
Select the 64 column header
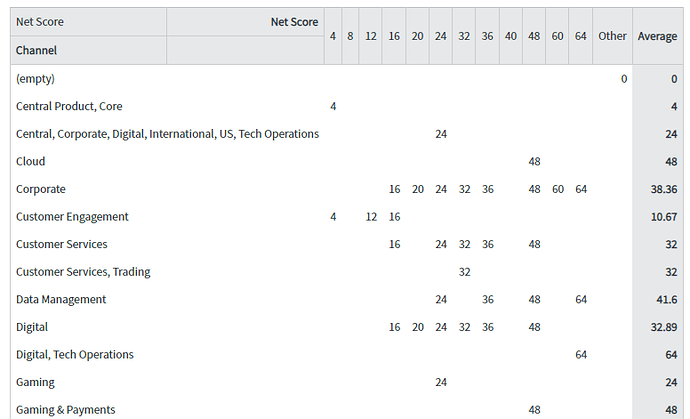(x=580, y=36)
